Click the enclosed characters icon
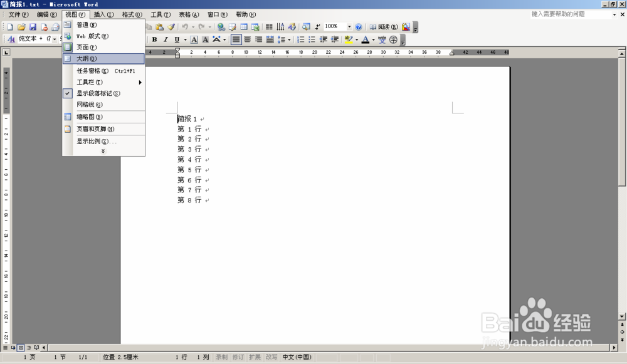627x364 pixels. point(394,39)
